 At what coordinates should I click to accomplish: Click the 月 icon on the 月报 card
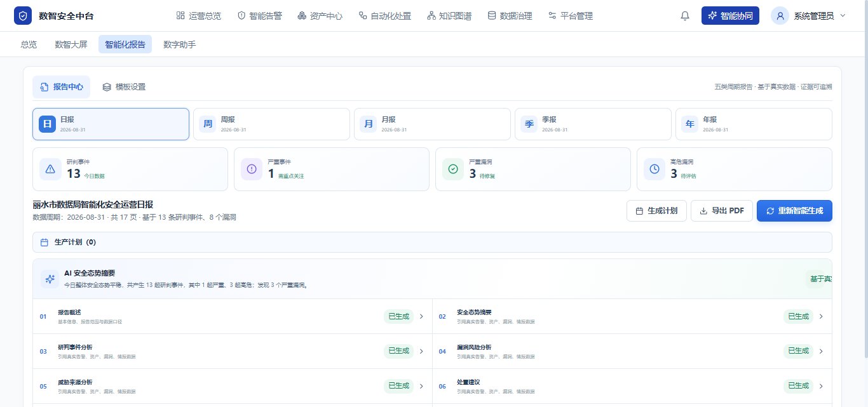point(369,124)
